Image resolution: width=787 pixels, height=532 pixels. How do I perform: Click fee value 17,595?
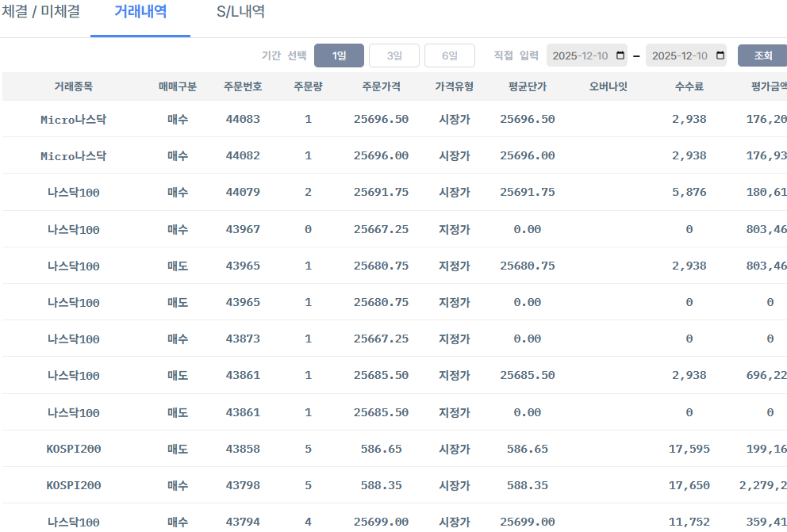click(x=689, y=449)
